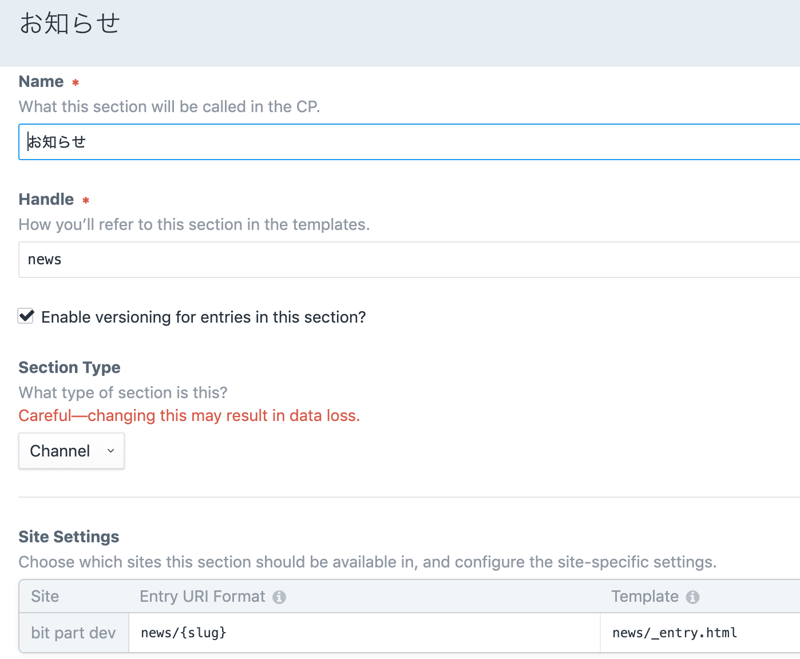Focus the Name field containing お知らせ
This screenshot has height=659, width=800.
[x=400, y=142]
